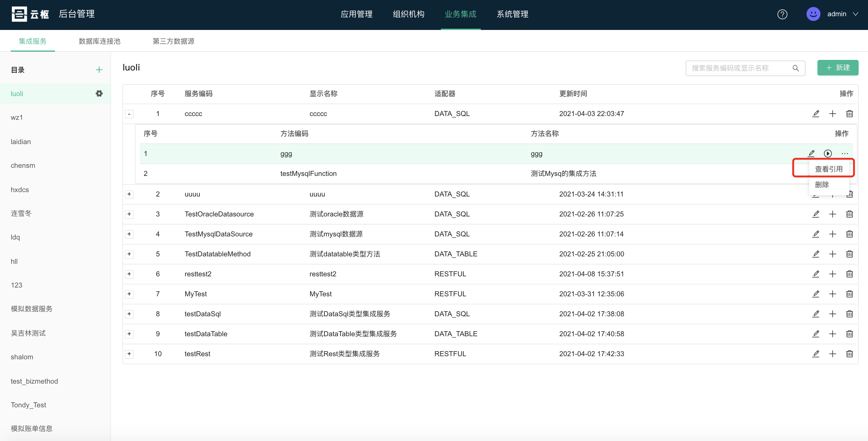Screen dimensions: 868x441
Task: Expand the TestMysqlDataSource row
Action: click(129, 234)
